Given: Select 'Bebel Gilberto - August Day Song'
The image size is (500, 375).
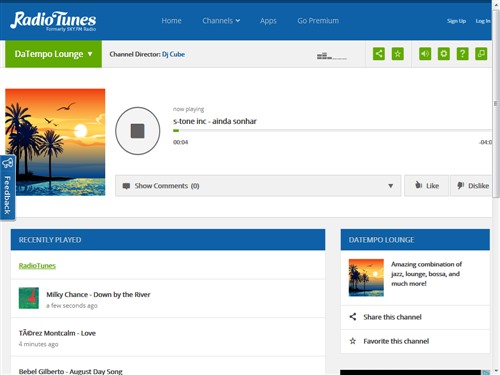Looking at the screenshot, I should [71, 371].
